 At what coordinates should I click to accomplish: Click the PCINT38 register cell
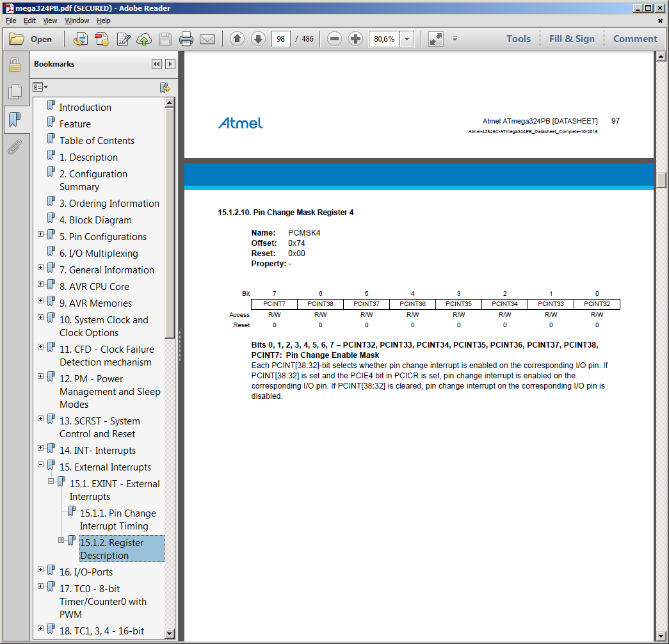pyautogui.click(x=321, y=304)
